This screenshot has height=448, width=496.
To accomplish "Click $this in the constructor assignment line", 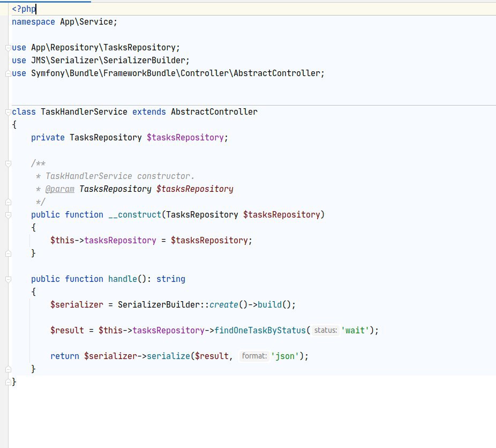I will 62,241.
